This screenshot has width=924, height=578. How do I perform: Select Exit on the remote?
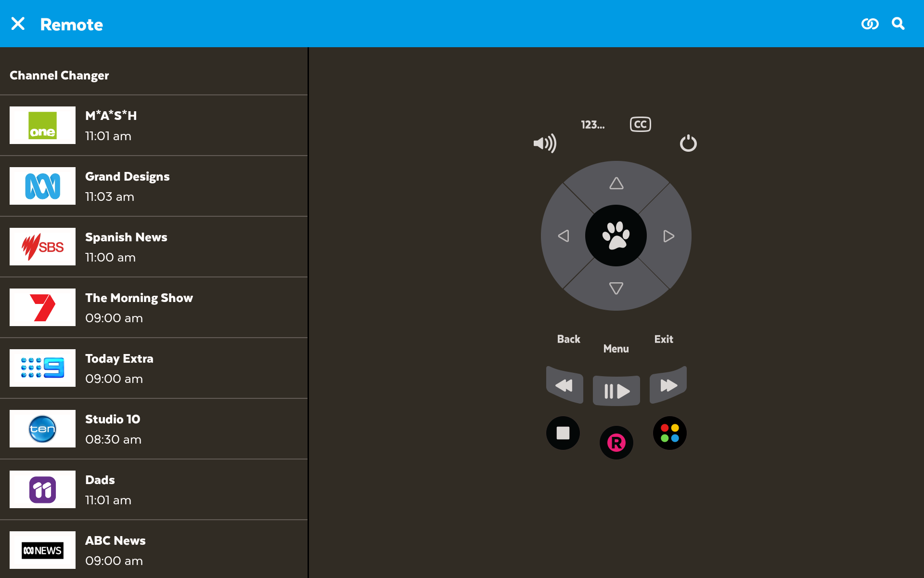[664, 339]
